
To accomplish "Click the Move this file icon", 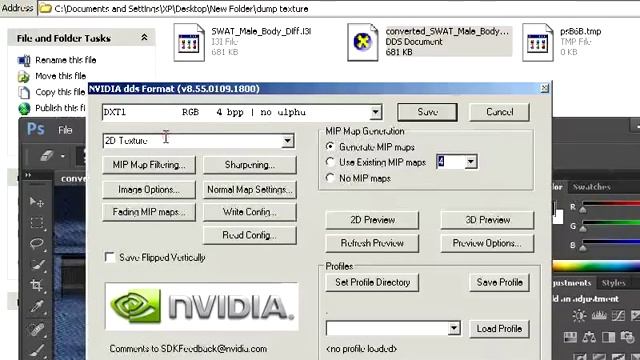I will coord(24,76).
